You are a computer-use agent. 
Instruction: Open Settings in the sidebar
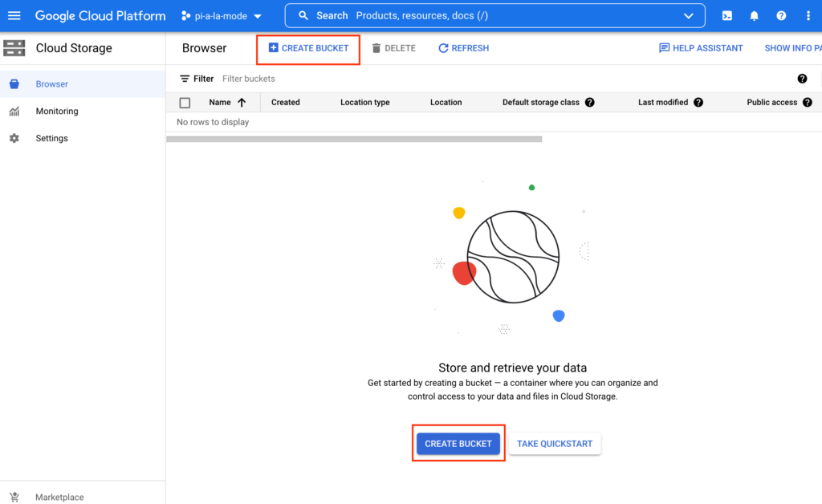click(83, 138)
